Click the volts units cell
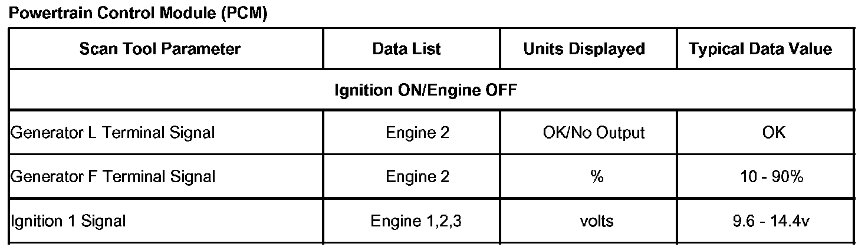The width and height of the screenshot is (868, 250). (x=596, y=222)
